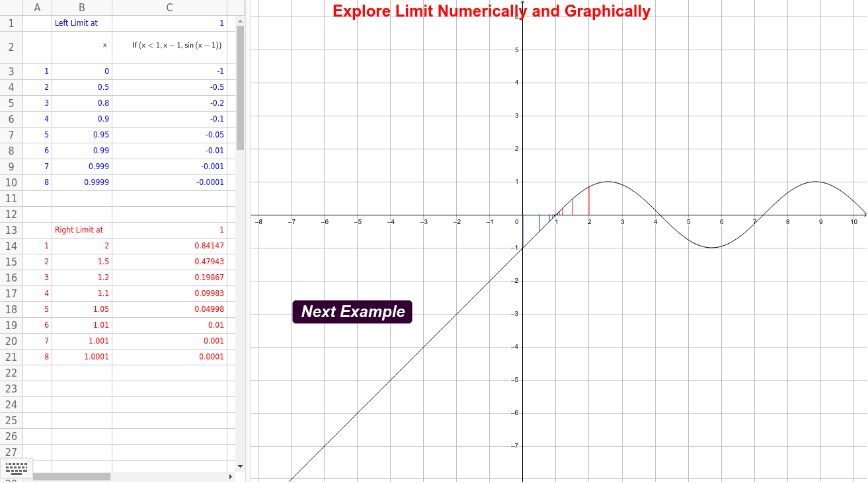Select cell containing -0.05
The width and height of the screenshot is (868, 483).
pyautogui.click(x=170, y=135)
